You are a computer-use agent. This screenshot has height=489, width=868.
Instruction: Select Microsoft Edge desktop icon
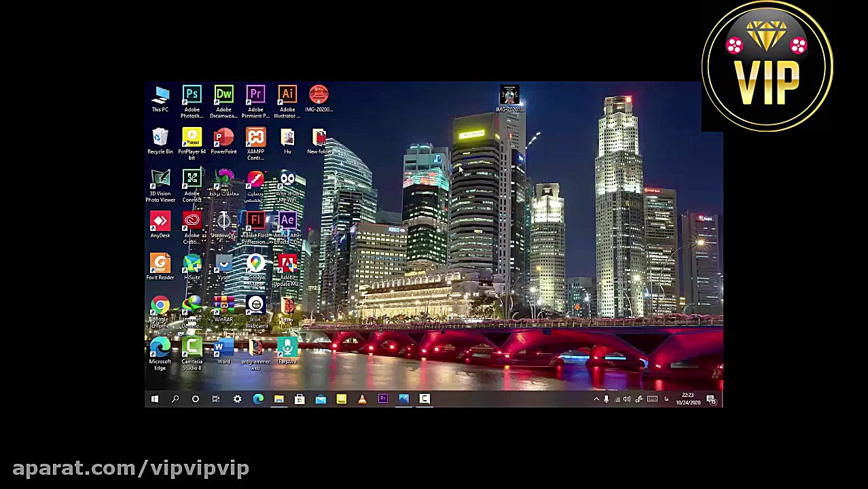[x=160, y=354]
